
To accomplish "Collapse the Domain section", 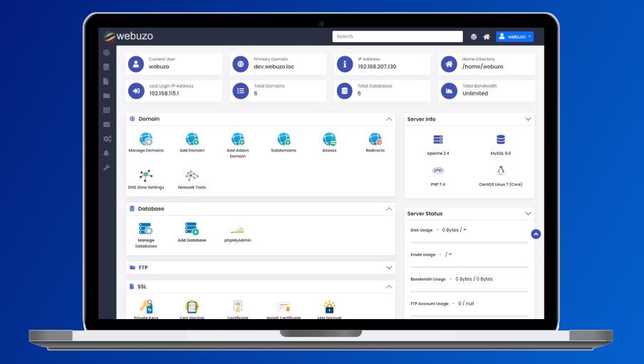I will 389,119.
